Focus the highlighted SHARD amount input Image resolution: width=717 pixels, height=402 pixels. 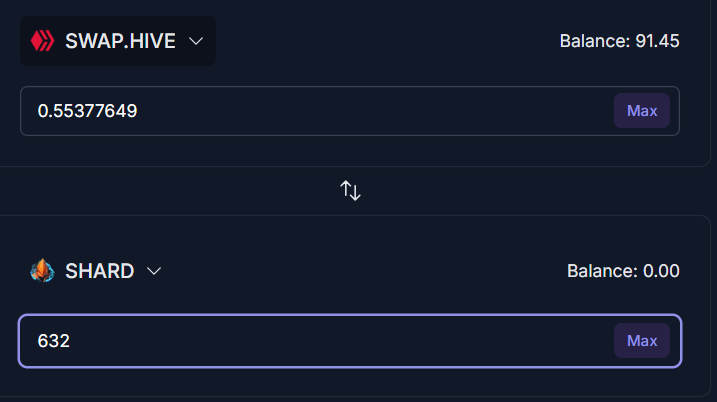pos(350,341)
